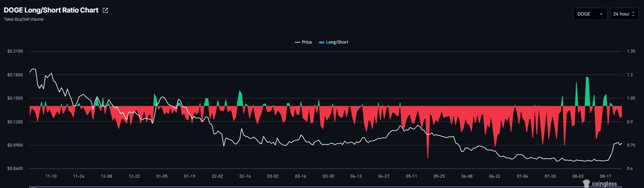The height and width of the screenshot is (188, 644).
Task: Click the $0.2100 price axis label
Action: click(15, 51)
